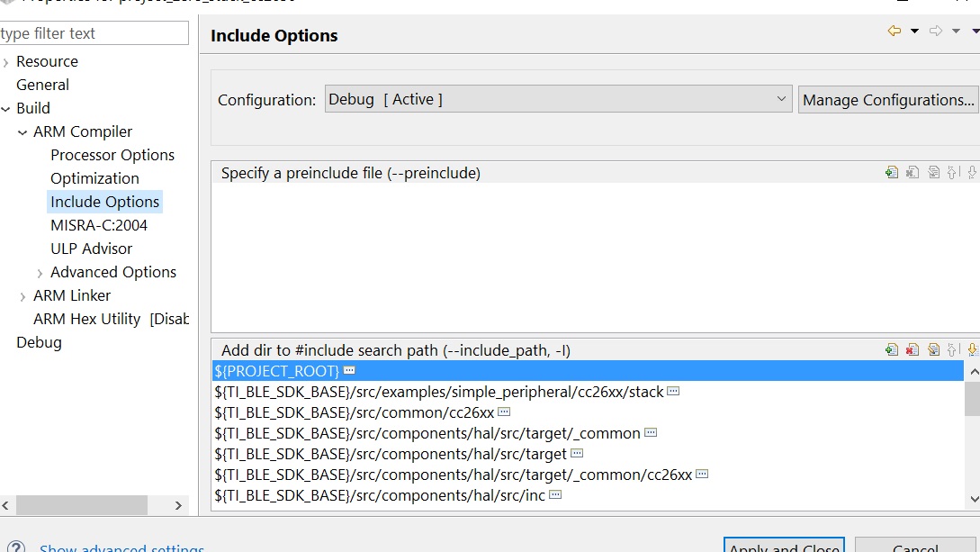Select Processor Options in the tree
This screenshot has width=980, height=552.
click(112, 155)
